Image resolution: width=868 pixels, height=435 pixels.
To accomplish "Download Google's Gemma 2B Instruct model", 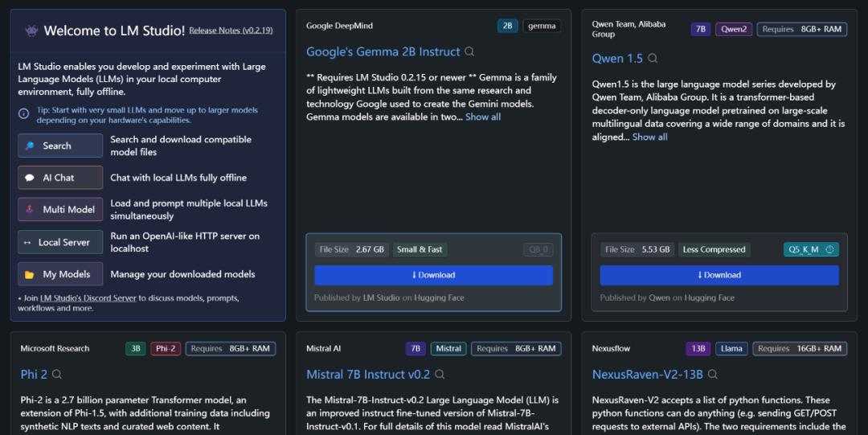I will pos(433,276).
